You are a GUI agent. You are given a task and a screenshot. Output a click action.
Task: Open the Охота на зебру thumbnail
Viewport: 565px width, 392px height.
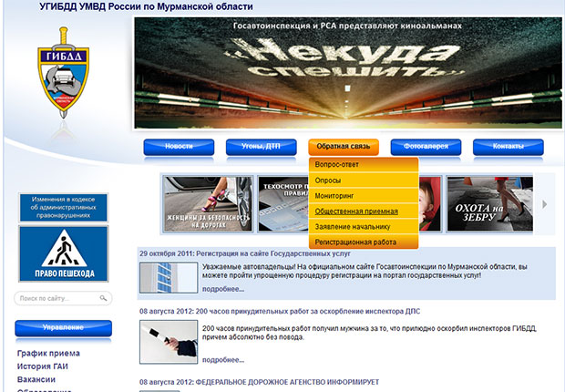[489, 204]
